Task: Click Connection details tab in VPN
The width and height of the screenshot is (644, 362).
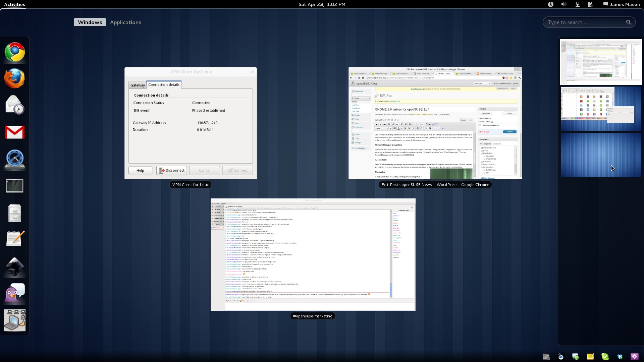Action: (x=164, y=84)
